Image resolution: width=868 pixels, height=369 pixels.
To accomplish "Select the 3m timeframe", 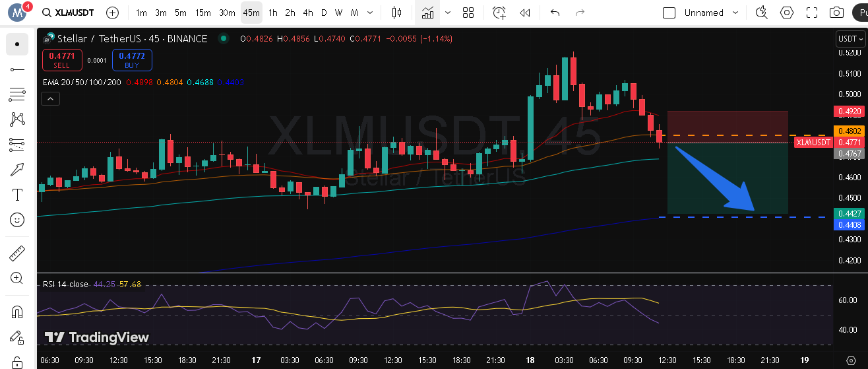I will pyautogui.click(x=161, y=13).
